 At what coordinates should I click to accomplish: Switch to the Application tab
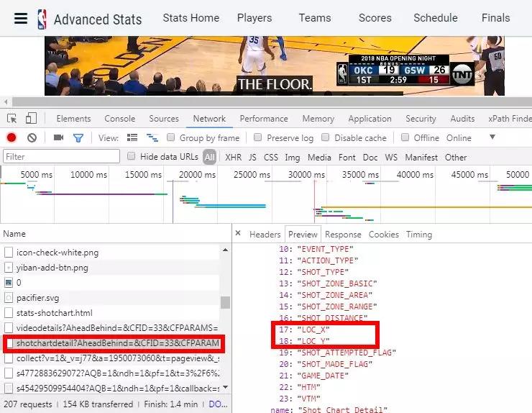tap(370, 119)
